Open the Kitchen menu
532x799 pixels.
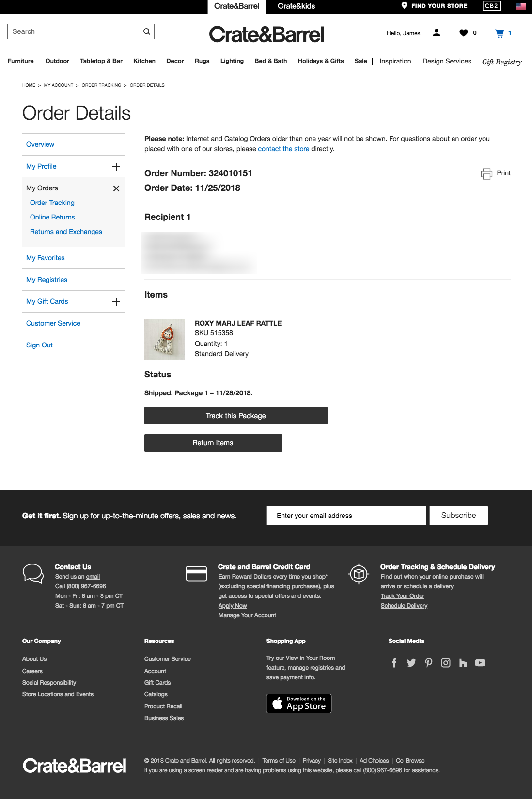(x=144, y=61)
